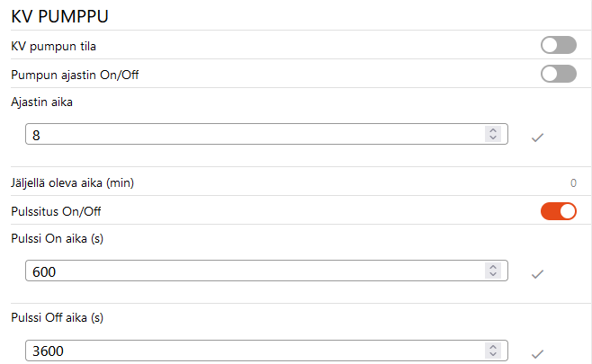The height and width of the screenshot is (364, 592).
Task: Click the Jäljellä oleva aika value 0
Action: pyautogui.click(x=573, y=183)
